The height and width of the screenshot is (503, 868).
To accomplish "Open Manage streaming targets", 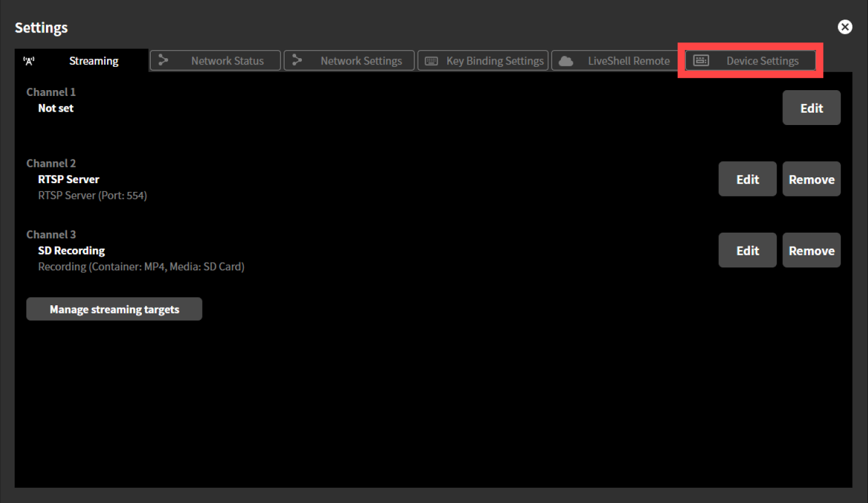I will pos(114,309).
